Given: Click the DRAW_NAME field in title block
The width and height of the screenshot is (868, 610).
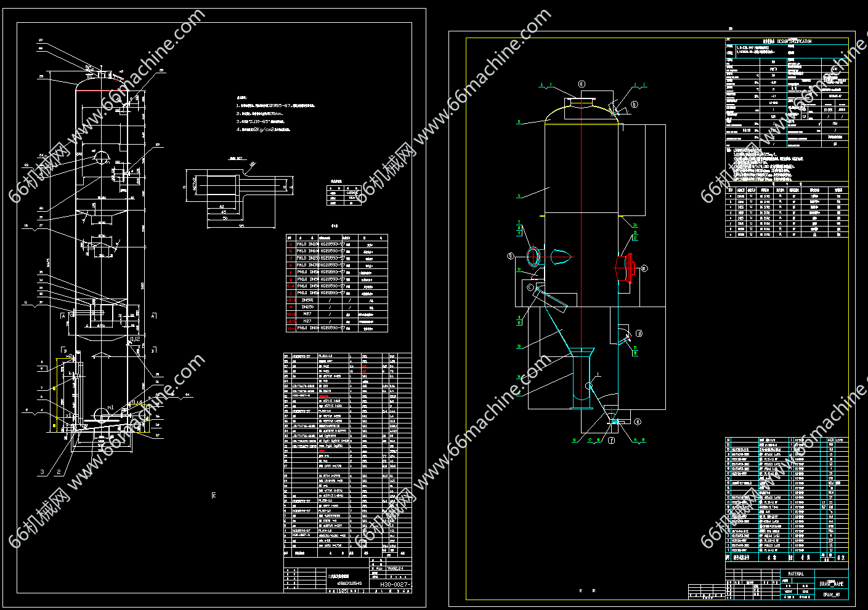Looking at the screenshot, I should (x=831, y=584).
